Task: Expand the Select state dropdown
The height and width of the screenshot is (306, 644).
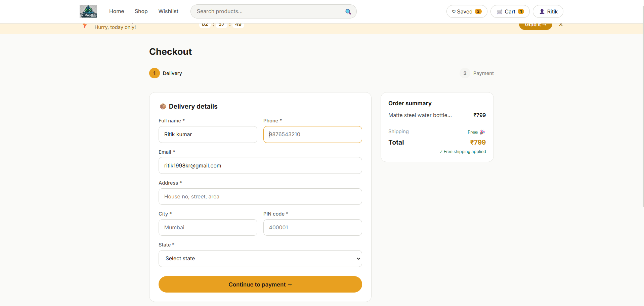Action: pos(260,259)
